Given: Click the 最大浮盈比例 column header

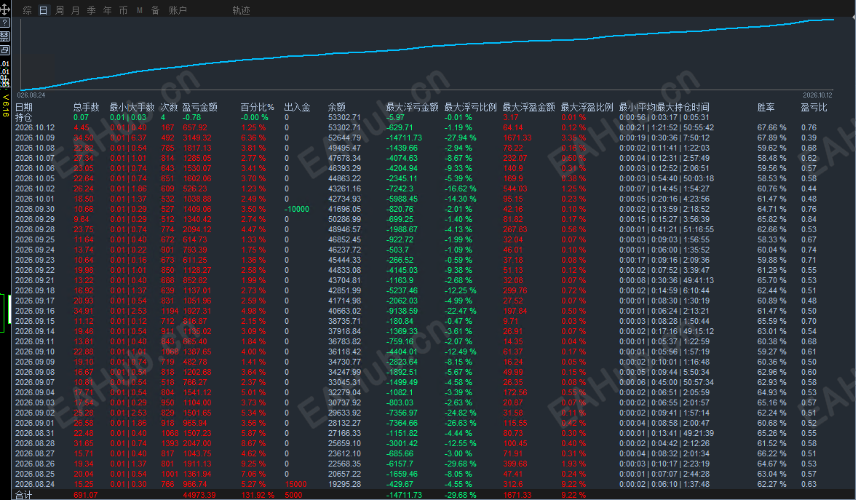Looking at the screenshot, I should [587, 107].
